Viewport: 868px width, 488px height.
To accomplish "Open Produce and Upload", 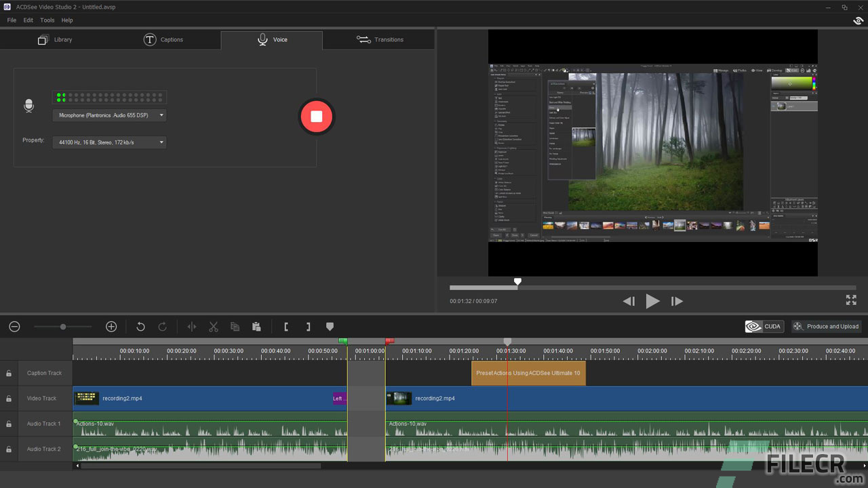I will 826,327.
